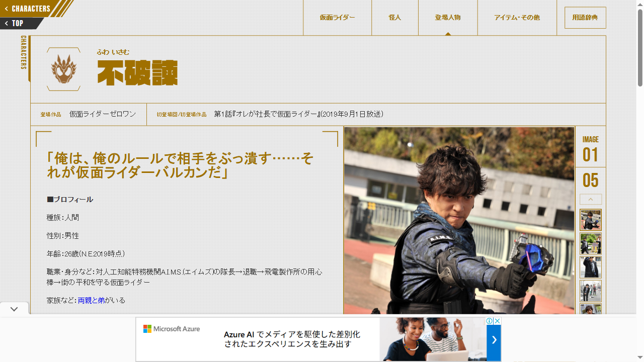Select the first thumbnail with the gun pose
The height and width of the screenshot is (362, 644).
coord(591,220)
